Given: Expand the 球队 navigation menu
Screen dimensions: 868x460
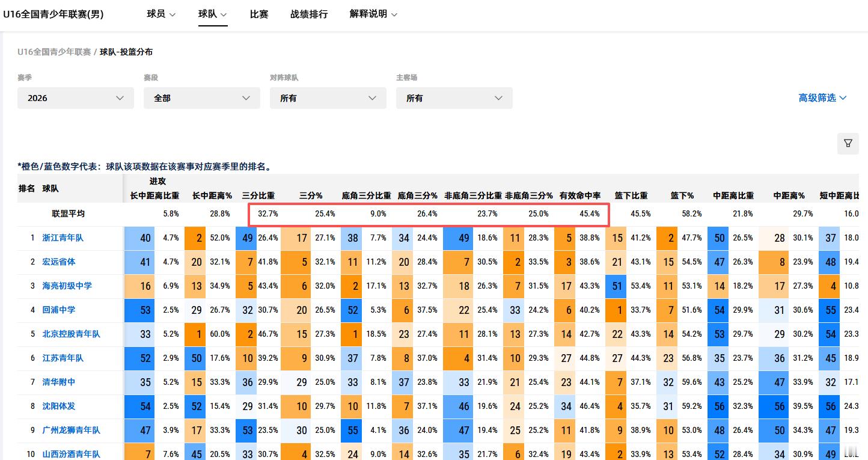Looking at the screenshot, I should click(213, 14).
